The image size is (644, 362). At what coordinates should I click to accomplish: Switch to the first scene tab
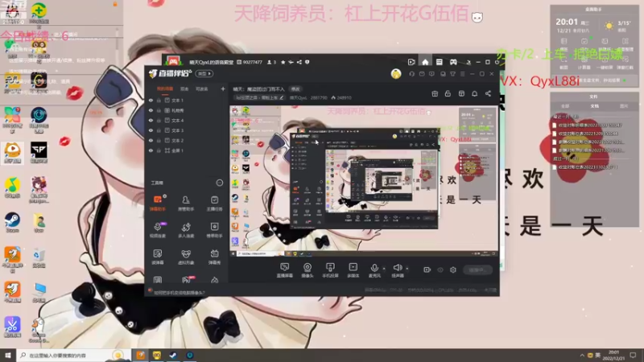click(165, 89)
